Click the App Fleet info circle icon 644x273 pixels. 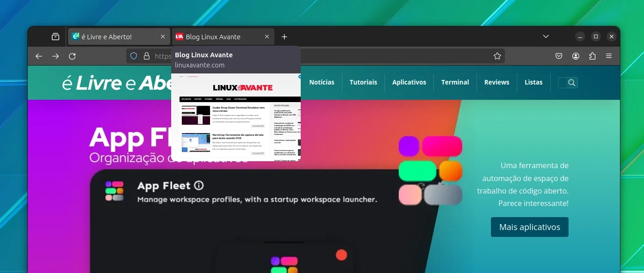tap(199, 186)
